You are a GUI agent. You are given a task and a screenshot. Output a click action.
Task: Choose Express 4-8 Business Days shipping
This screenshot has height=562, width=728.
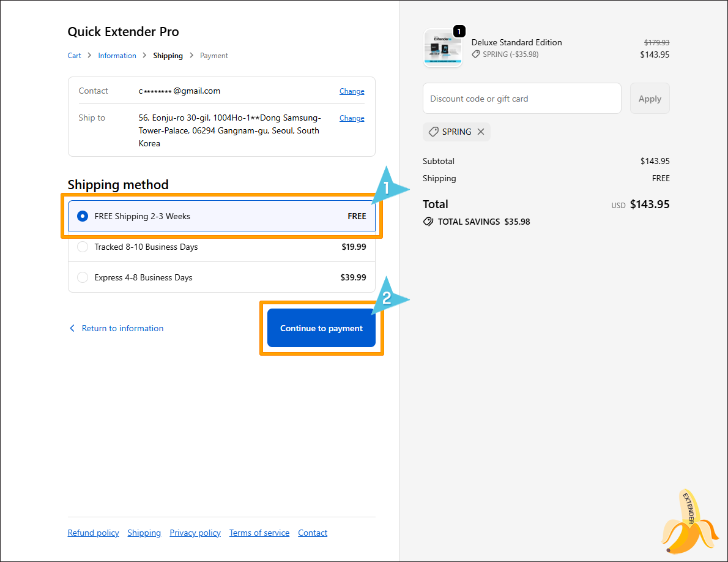[221, 277]
